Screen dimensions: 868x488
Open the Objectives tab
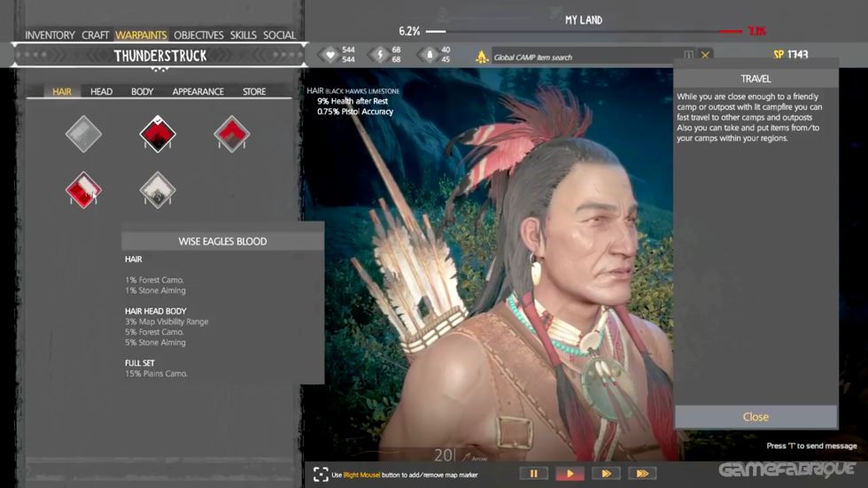[x=198, y=35]
